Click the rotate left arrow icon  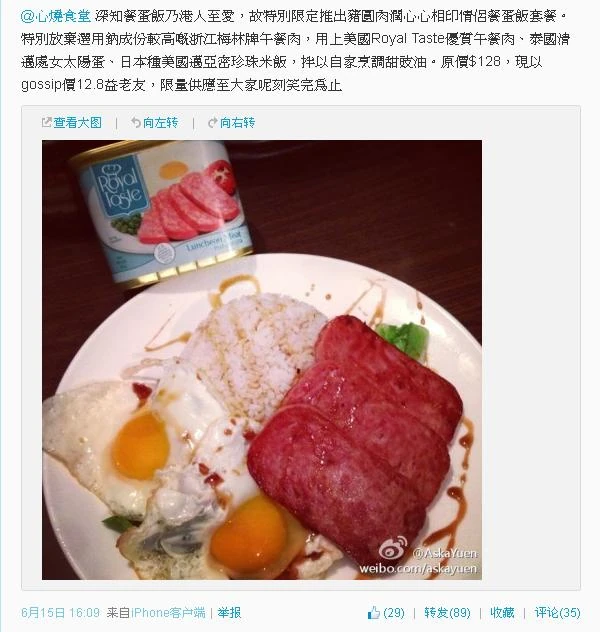(135, 122)
